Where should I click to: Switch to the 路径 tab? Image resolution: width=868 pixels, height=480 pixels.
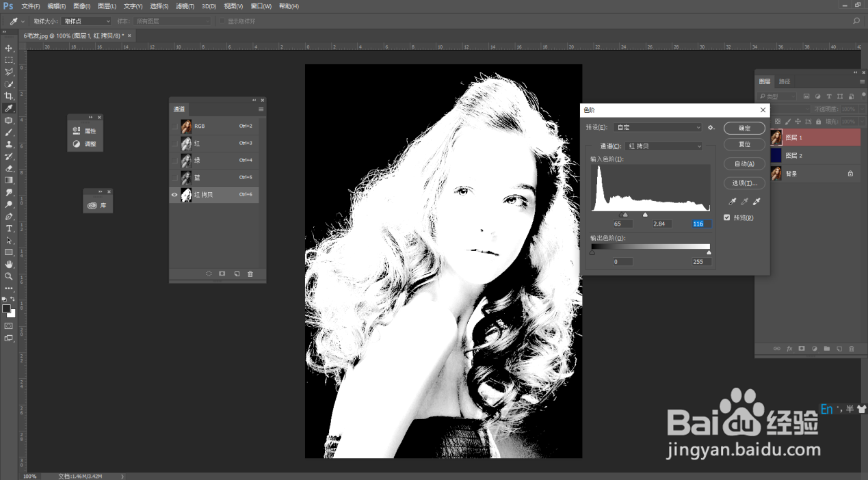784,81
